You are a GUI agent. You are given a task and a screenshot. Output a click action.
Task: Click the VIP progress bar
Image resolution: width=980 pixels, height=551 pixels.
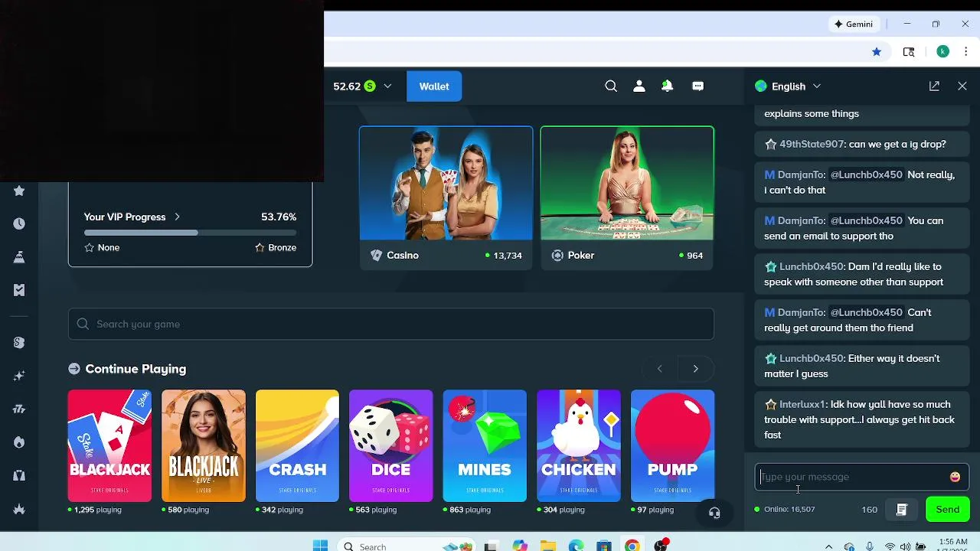pos(190,233)
